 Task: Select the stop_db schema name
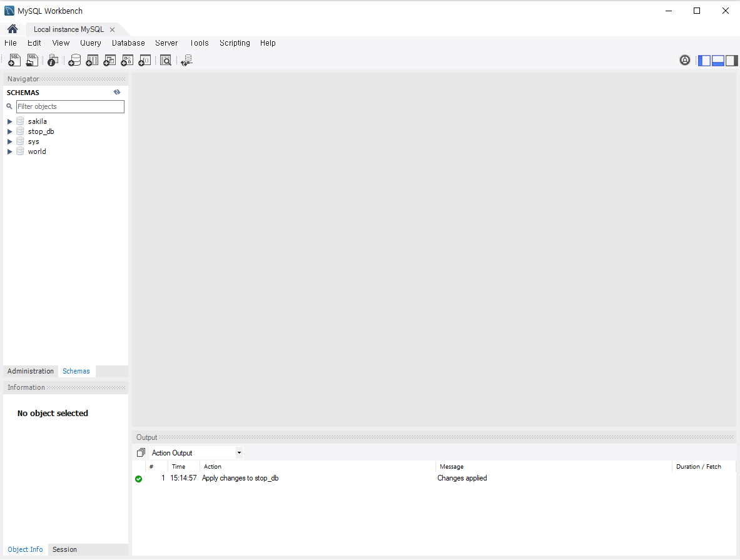tap(41, 131)
